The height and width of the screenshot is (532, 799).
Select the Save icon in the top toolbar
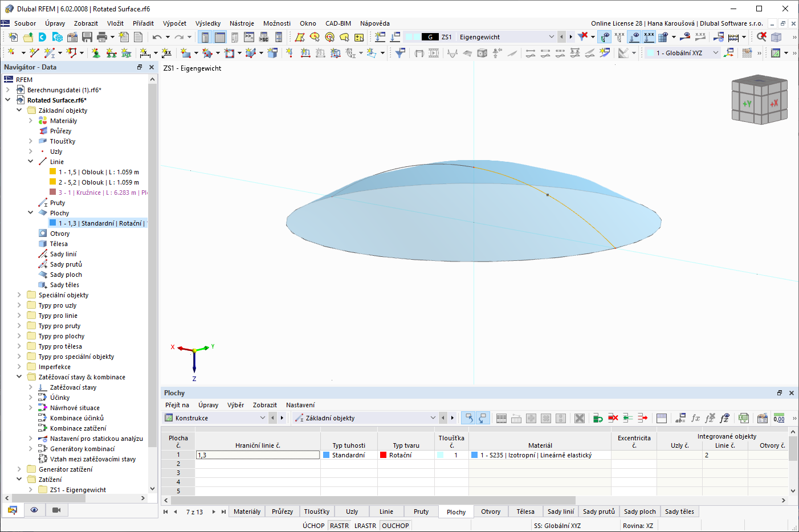[87, 36]
